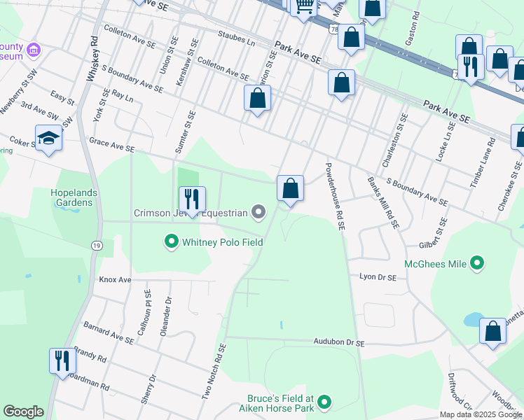
Task: Open the restaurant marker near Crimson Jewel Equestrian
Action: tap(191, 199)
